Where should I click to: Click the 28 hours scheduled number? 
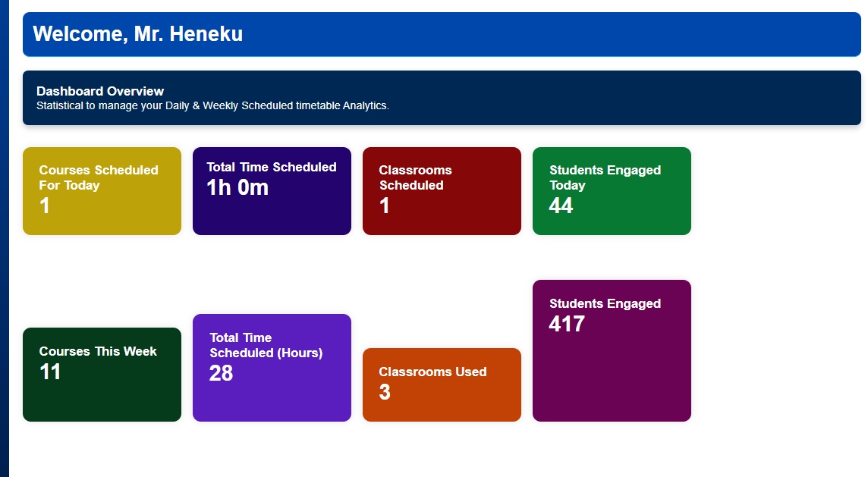[221, 374]
